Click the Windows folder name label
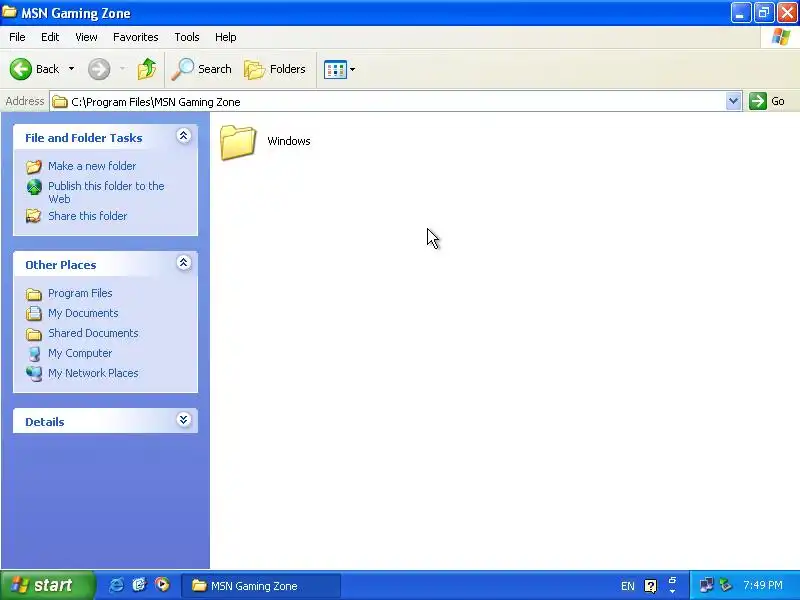The image size is (800, 600). coord(289,141)
